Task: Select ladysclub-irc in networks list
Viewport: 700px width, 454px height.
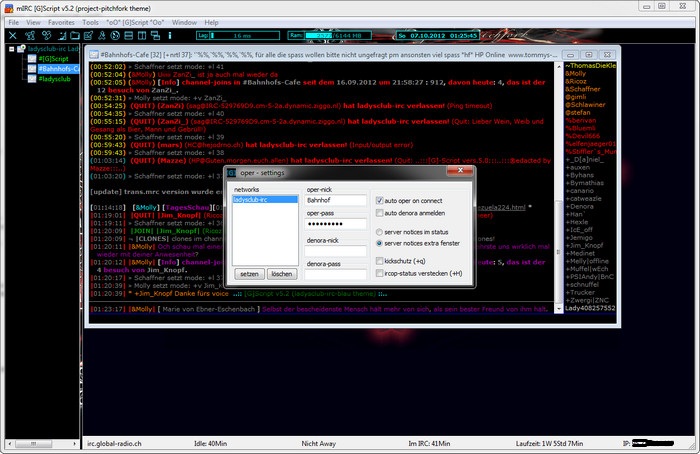Action: coord(265,200)
